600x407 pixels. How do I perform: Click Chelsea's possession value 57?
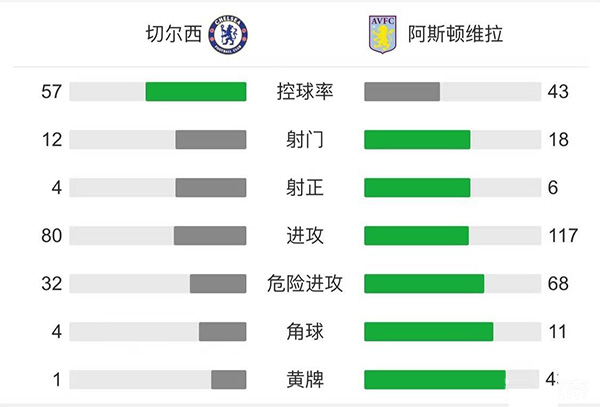pyautogui.click(x=52, y=92)
